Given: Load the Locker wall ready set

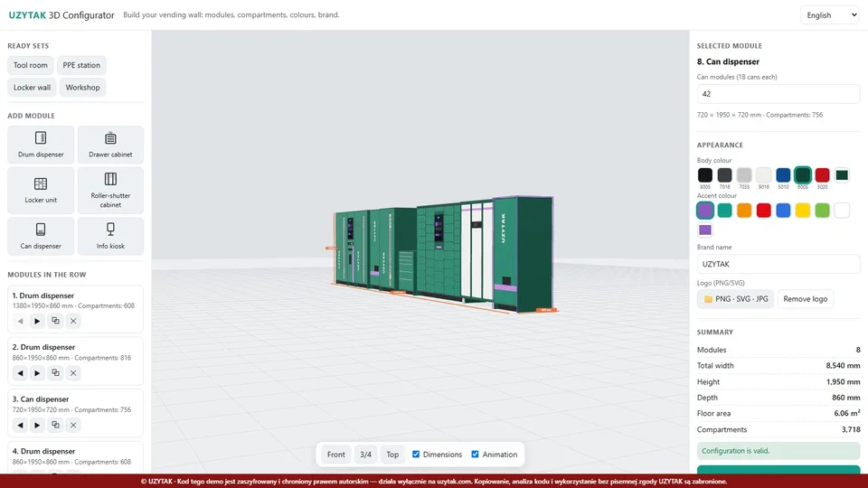Looking at the screenshot, I should click(x=33, y=88).
